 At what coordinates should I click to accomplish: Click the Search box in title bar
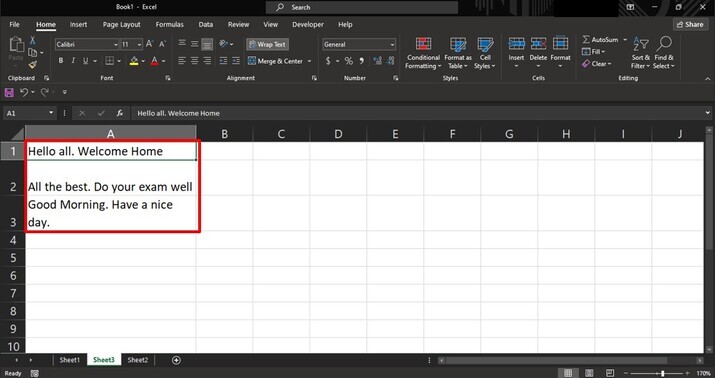[362, 7]
